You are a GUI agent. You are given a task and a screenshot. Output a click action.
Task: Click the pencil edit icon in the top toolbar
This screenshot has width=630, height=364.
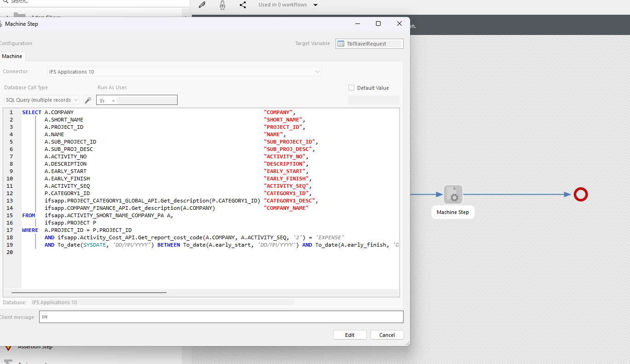[202, 5]
